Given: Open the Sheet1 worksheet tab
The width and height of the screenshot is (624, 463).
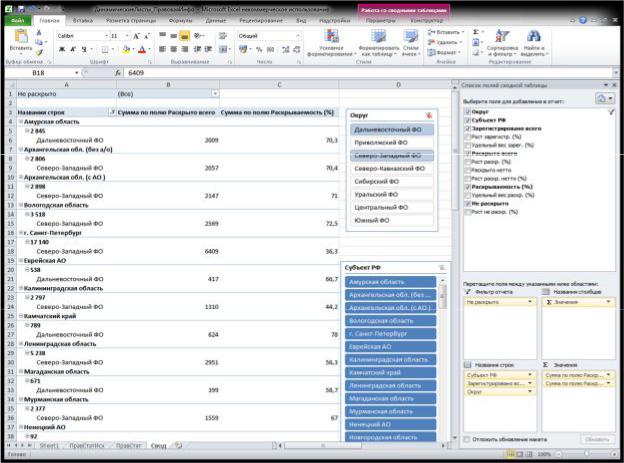Looking at the screenshot, I should click(x=49, y=445).
